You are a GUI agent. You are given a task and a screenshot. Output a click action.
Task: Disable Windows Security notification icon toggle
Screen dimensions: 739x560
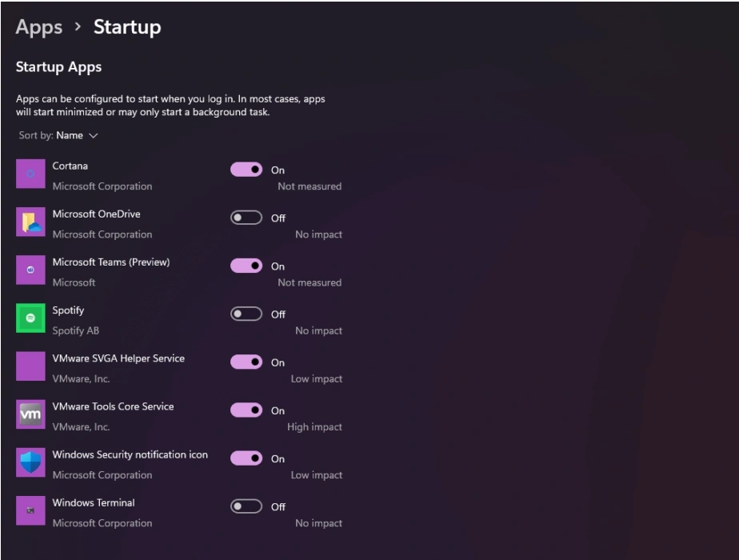click(x=246, y=458)
